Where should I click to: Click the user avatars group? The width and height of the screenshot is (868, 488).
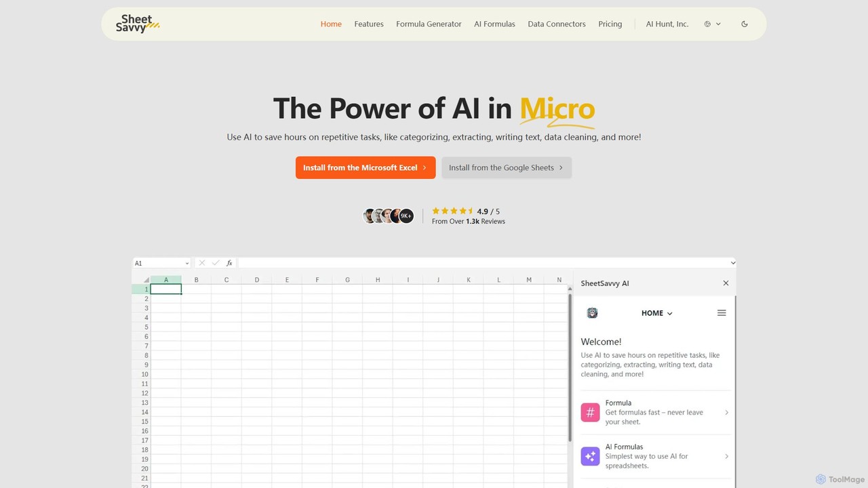(x=389, y=216)
